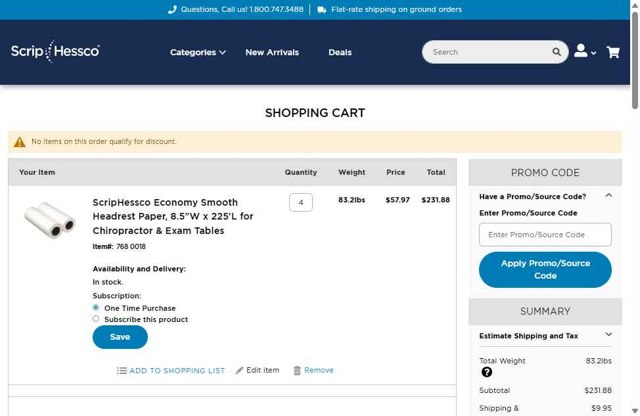The image size is (640, 416).
Task: Open the Categories dropdown menu
Action: [x=198, y=52]
